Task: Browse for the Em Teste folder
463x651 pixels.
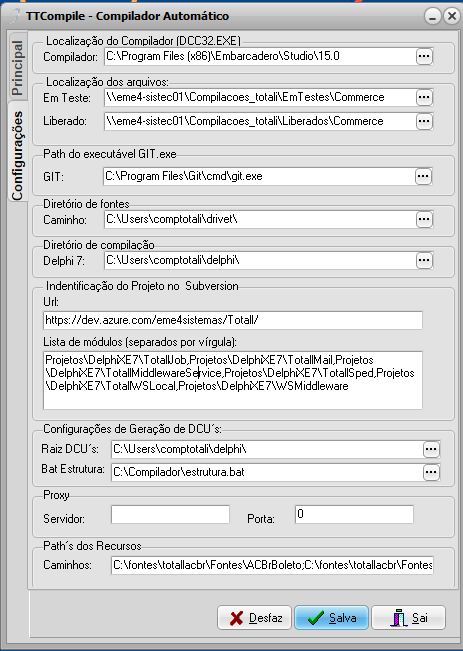Action: [424, 97]
